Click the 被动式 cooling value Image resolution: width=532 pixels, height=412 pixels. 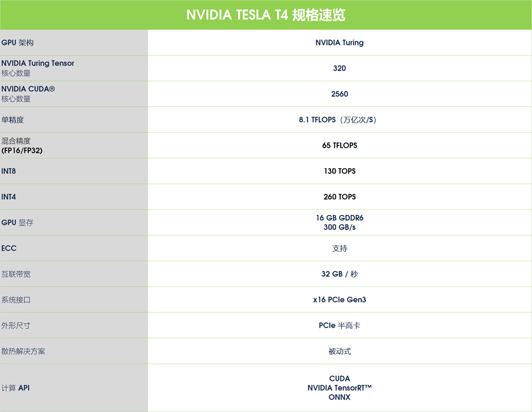340,351
